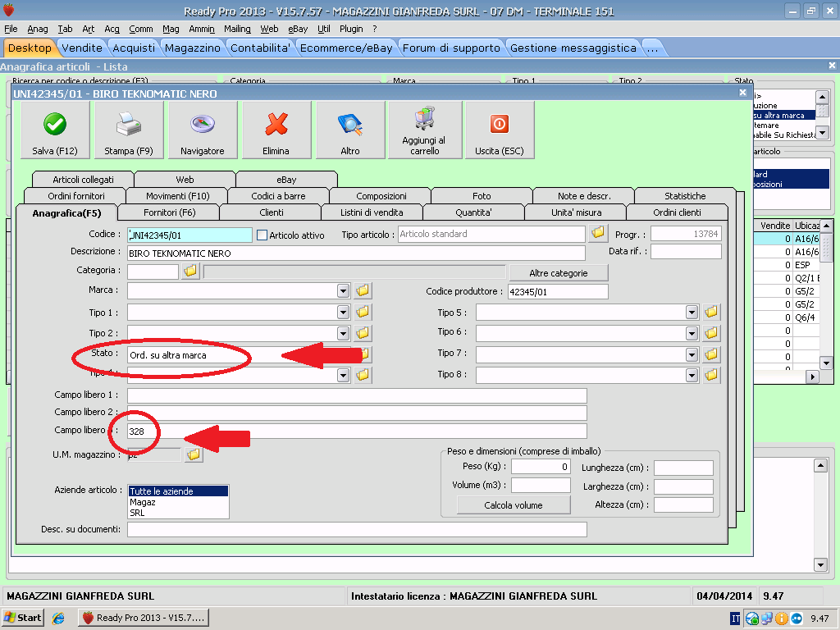This screenshot has height=630, width=840.
Task: Click the Campo libero 1 field
Action: 357,395
